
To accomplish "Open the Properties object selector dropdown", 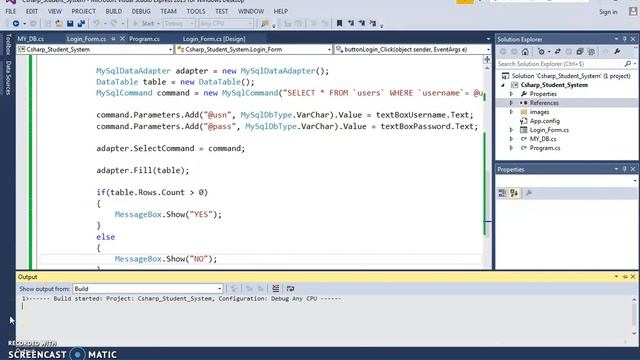I will point(635,180).
